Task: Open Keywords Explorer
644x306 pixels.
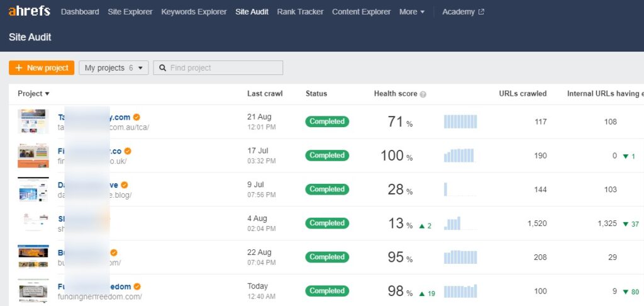Action: click(x=194, y=12)
